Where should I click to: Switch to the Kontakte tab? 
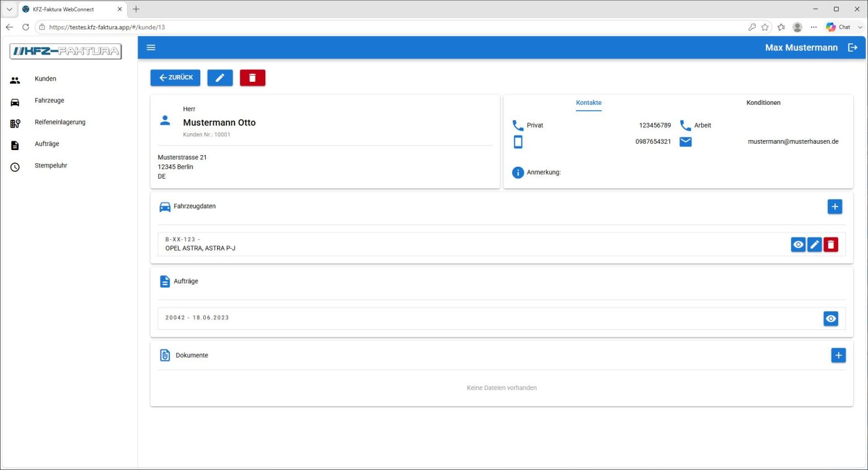588,103
